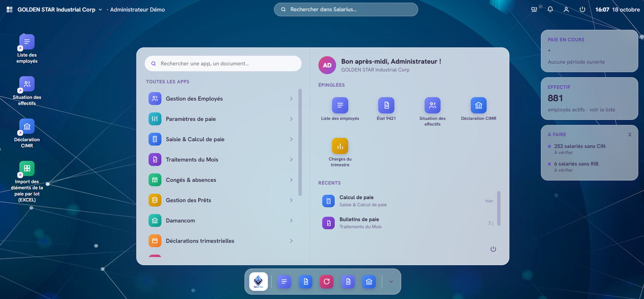This screenshot has width=644, height=299.
Task: Open the Import des éléments de paie (EXCEL) shortcut
Action: click(x=27, y=181)
